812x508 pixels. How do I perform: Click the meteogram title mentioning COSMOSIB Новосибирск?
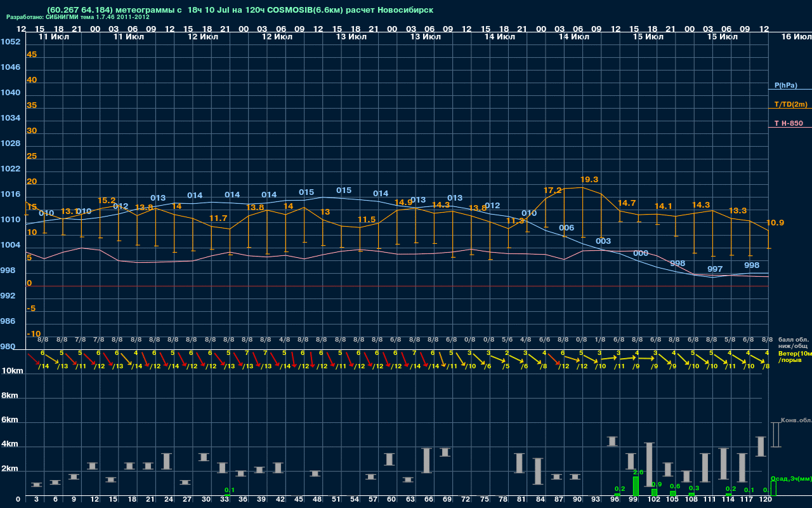[240, 10]
